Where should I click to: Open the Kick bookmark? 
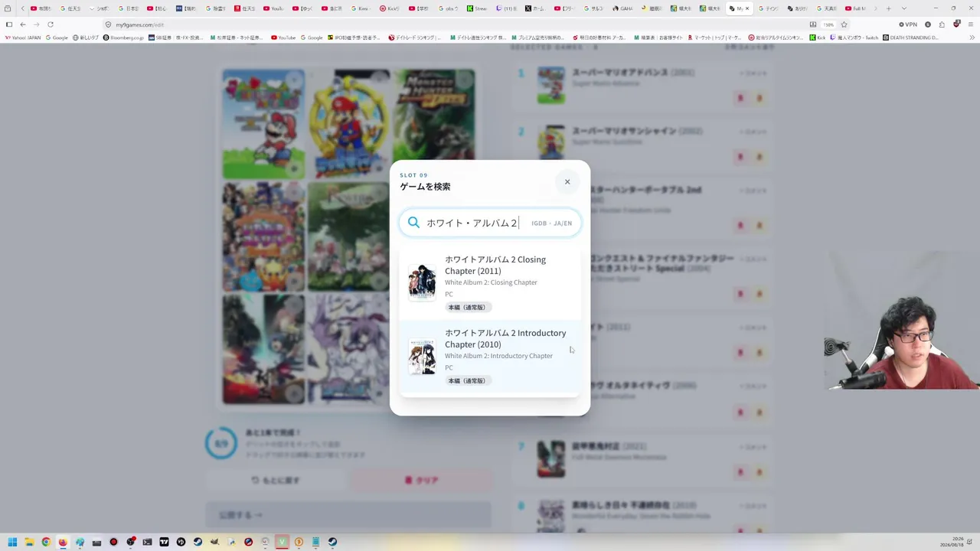[818, 37]
